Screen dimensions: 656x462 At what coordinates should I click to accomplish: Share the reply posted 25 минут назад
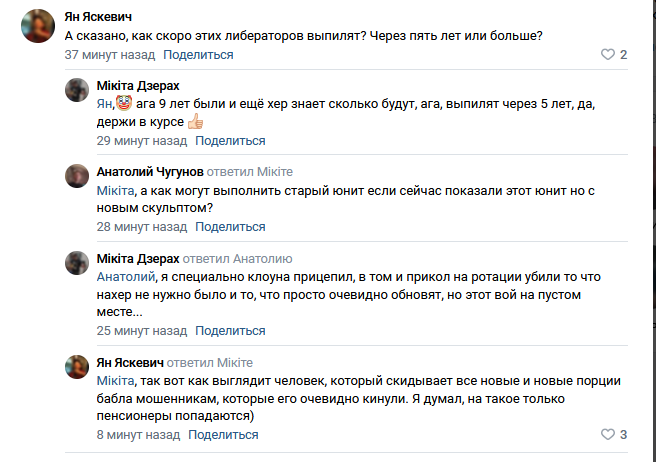[231, 331]
